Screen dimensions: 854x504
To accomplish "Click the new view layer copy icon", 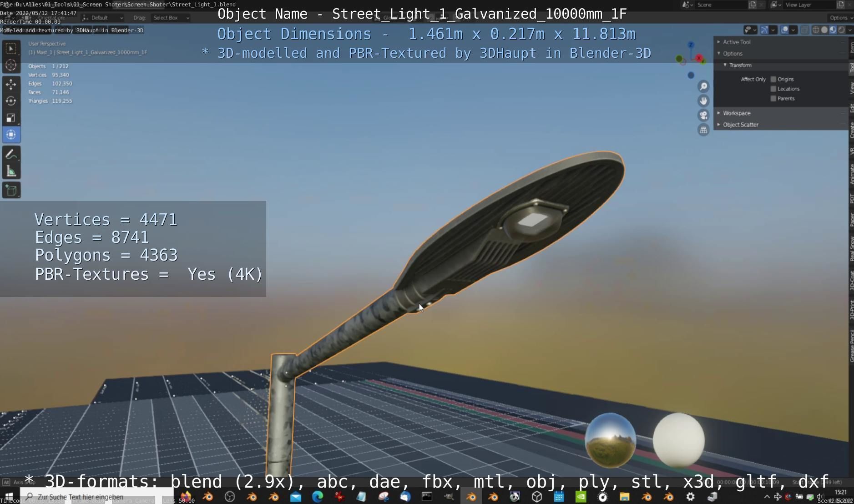I will 840,5.
